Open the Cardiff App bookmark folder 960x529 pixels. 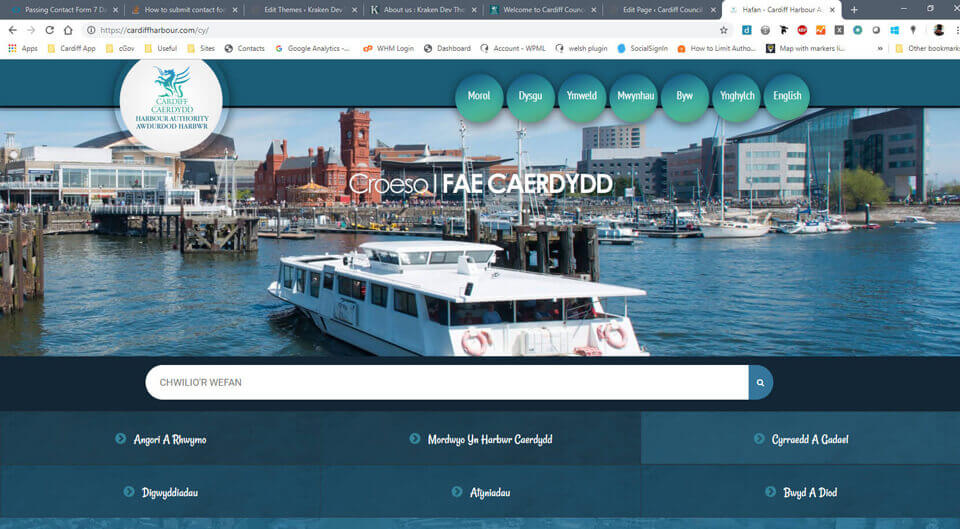click(70, 48)
